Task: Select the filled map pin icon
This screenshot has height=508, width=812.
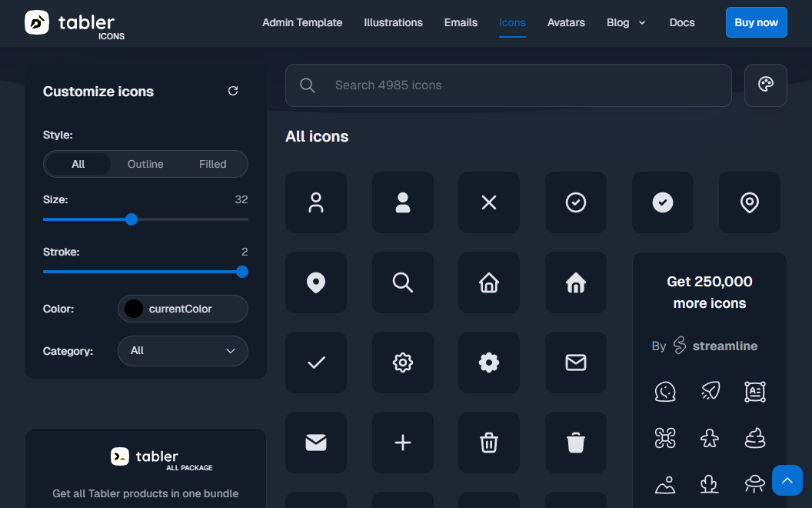Action: pos(316,282)
